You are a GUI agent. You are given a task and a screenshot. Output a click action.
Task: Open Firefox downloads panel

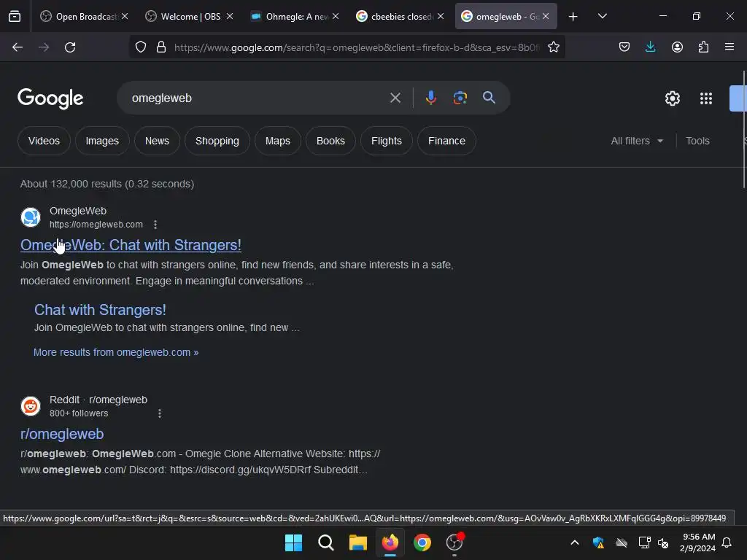coord(650,47)
